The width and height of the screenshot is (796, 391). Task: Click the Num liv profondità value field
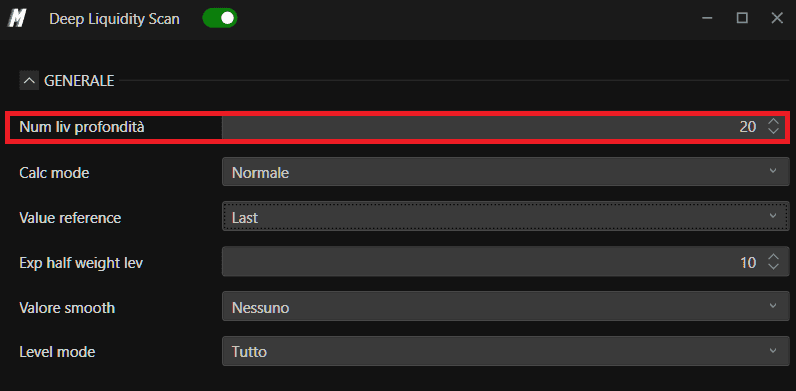point(506,126)
